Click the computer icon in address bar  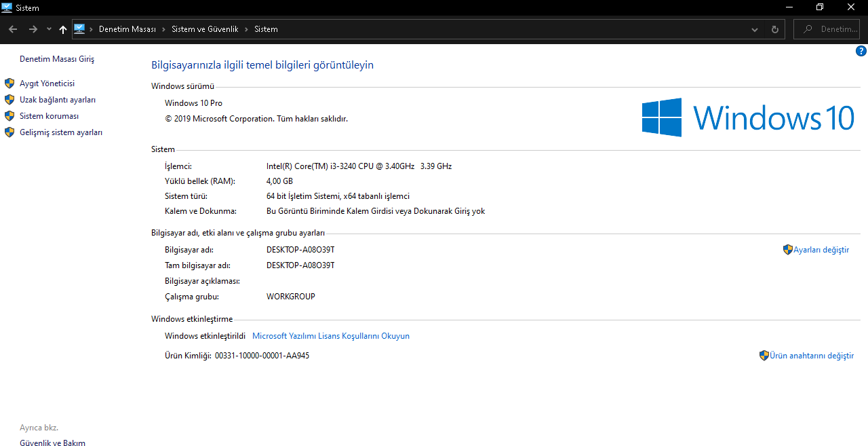coord(79,29)
